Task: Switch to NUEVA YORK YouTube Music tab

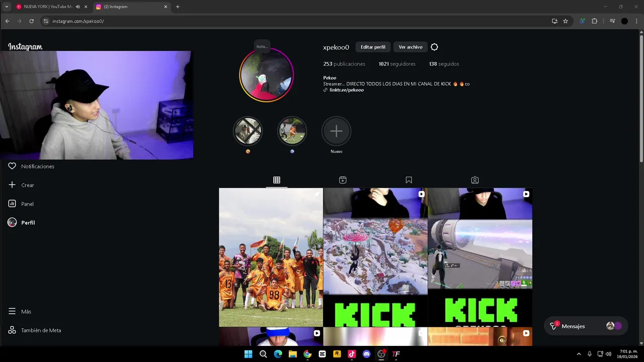Action: coord(48,7)
